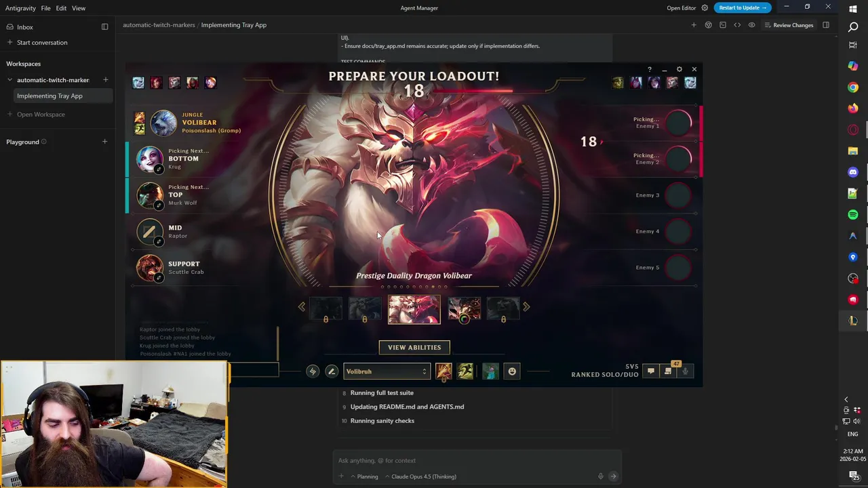Image resolution: width=868 pixels, height=488 pixels.
Task: Click send arrow button in prompt
Action: pyautogui.click(x=613, y=476)
